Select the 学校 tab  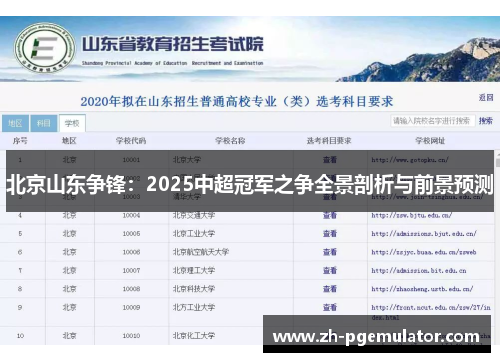[72, 123]
